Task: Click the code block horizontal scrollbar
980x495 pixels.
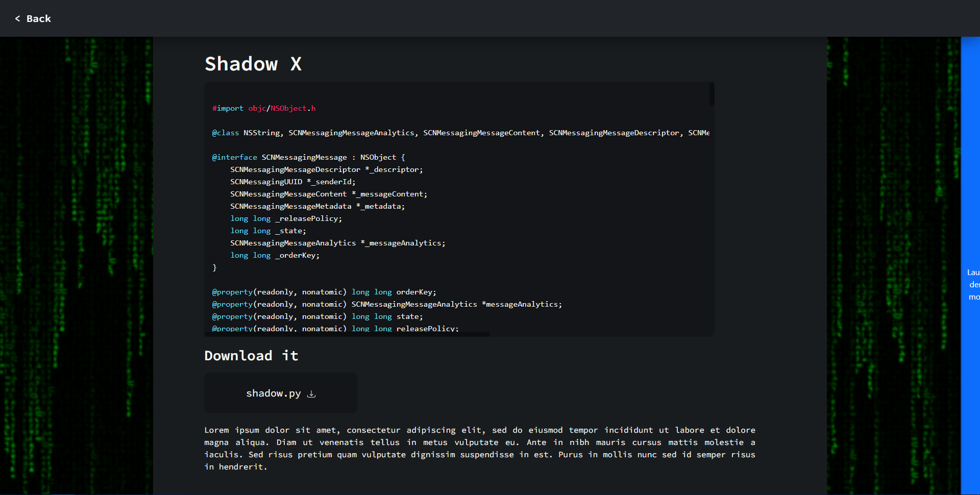Action: [347, 334]
